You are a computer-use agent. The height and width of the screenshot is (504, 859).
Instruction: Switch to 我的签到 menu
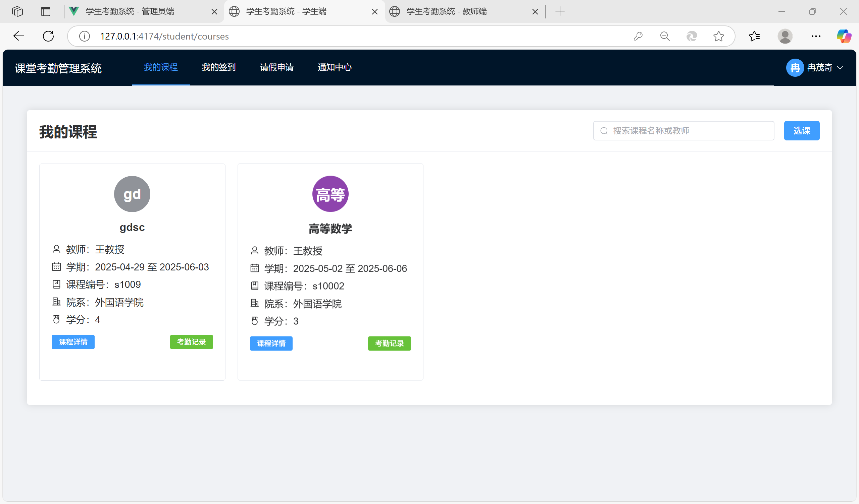218,67
